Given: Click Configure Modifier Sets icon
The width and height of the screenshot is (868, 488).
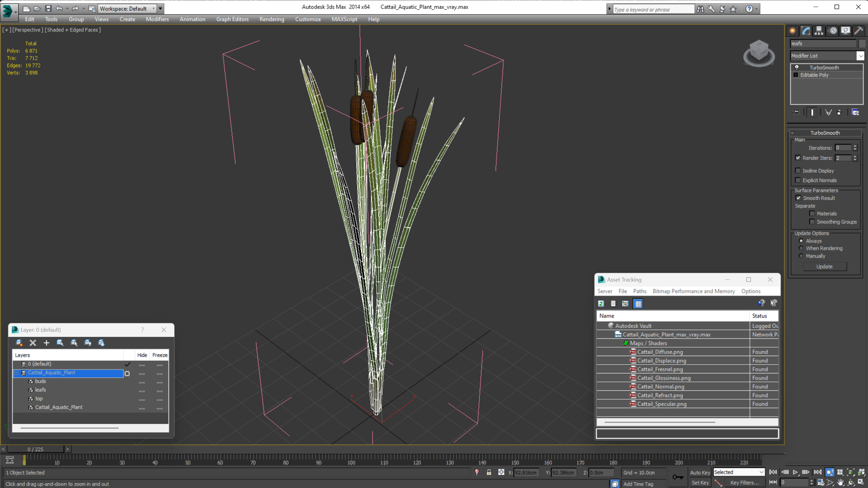Looking at the screenshot, I should pyautogui.click(x=855, y=112).
